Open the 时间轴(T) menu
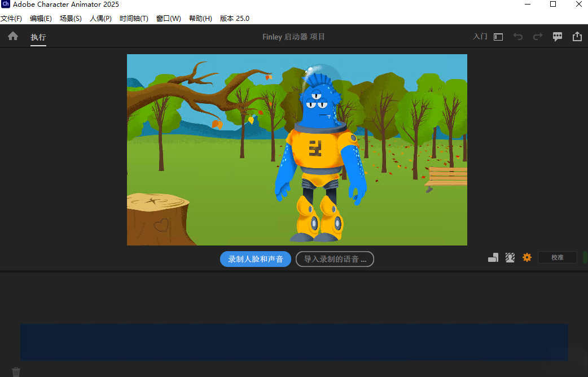588x377 pixels. pyautogui.click(x=134, y=19)
